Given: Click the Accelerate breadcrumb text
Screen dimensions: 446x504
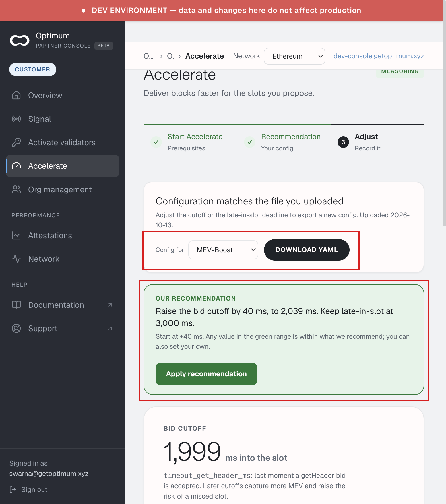Looking at the screenshot, I should pyautogui.click(x=205, y=56).
